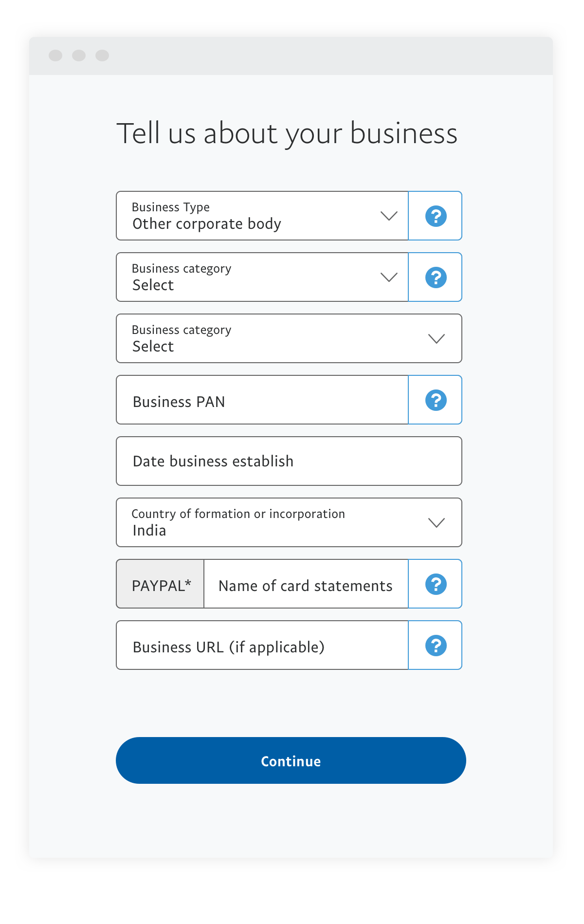Click the Date business establish field

(x=289, y=462)
